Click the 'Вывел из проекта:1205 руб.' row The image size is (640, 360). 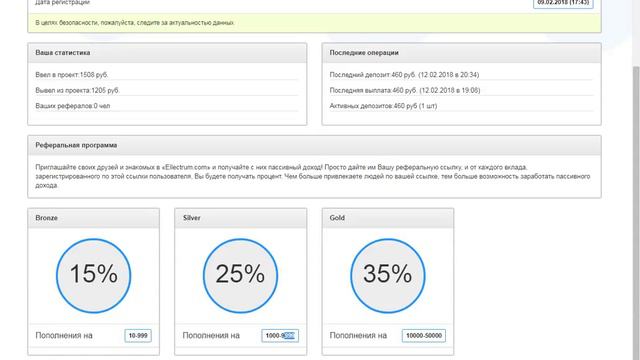pyautogui.click(x=167, y=90)
